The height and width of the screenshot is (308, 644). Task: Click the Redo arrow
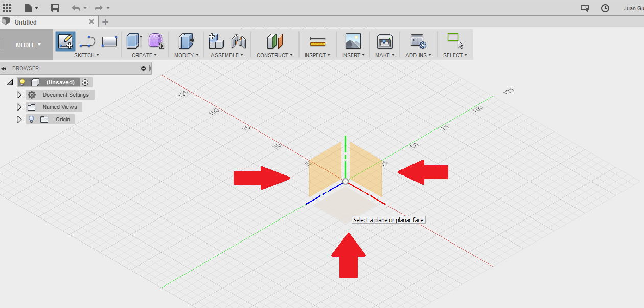point(99,8)
